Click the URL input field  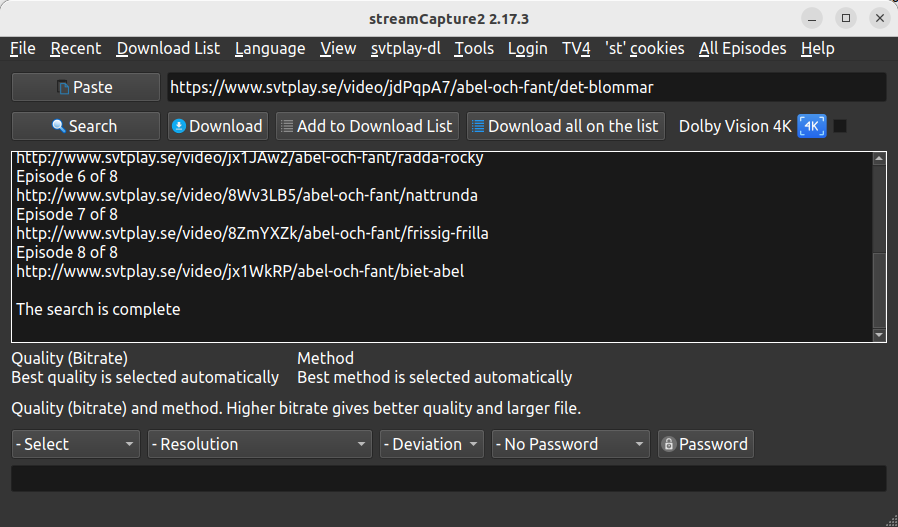click(x=526, y=87)
